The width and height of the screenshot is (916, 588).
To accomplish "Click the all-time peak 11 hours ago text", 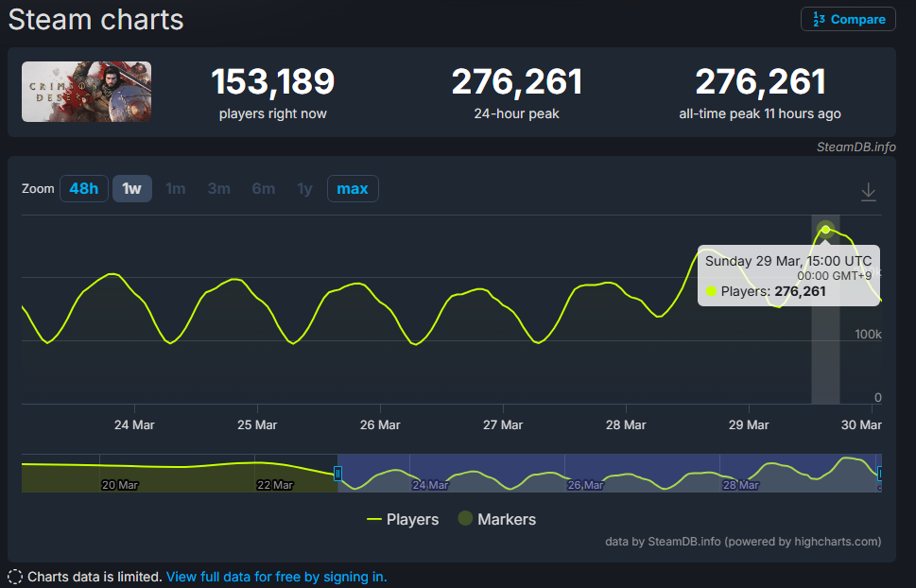I will pos(760,114).
